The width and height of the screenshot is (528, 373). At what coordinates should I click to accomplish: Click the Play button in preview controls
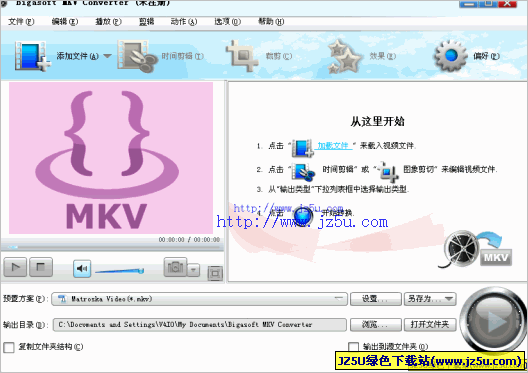[15, 267]
